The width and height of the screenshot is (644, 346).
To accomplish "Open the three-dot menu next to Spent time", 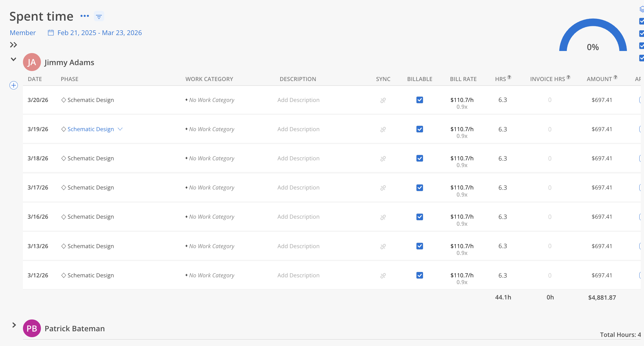I will click(x=84, y=16).
